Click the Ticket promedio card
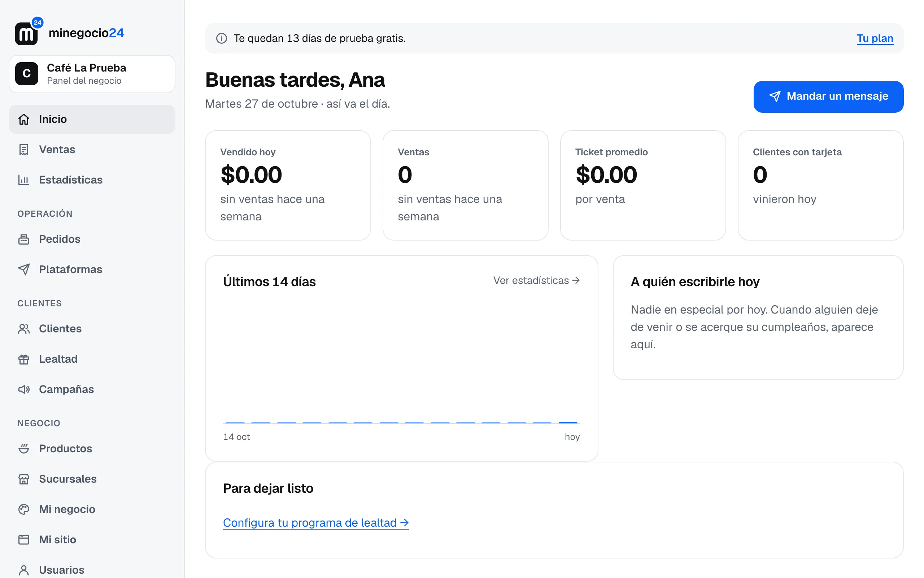924x578 pixels. (x=642, y=185)
